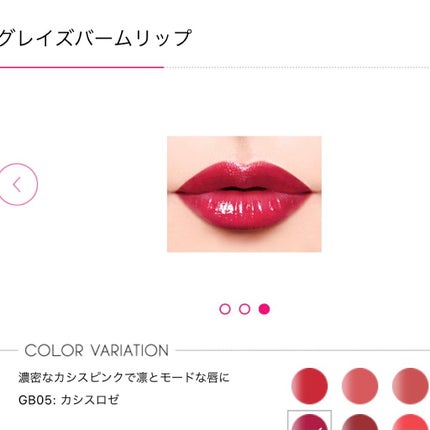The height and width of the screenshot is (430, 430).
Task: Click the line left of COLOR VARIATION
Action: (9, 350)
